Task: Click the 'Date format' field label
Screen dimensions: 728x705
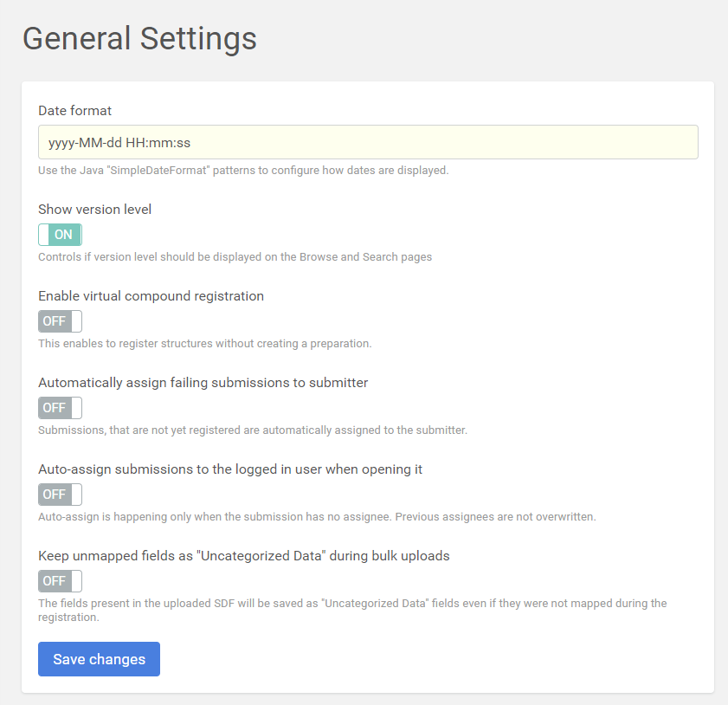Action: pyautogui.click(x=75, y=110)
